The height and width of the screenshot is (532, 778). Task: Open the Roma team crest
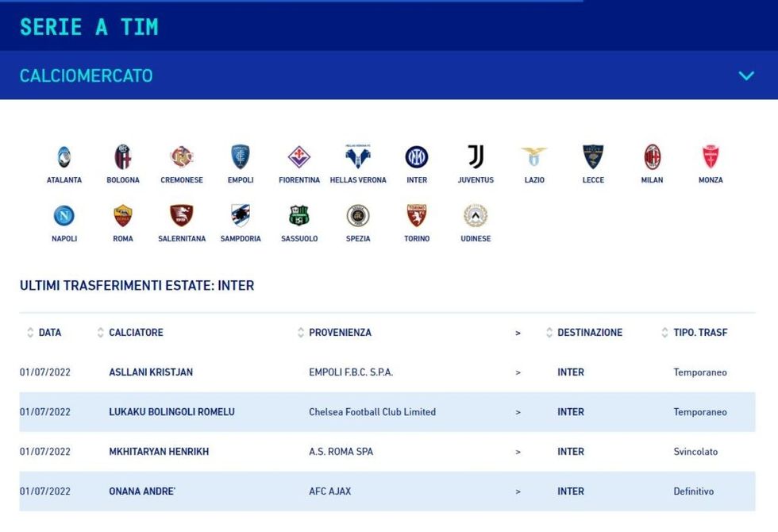click(123, 216)
